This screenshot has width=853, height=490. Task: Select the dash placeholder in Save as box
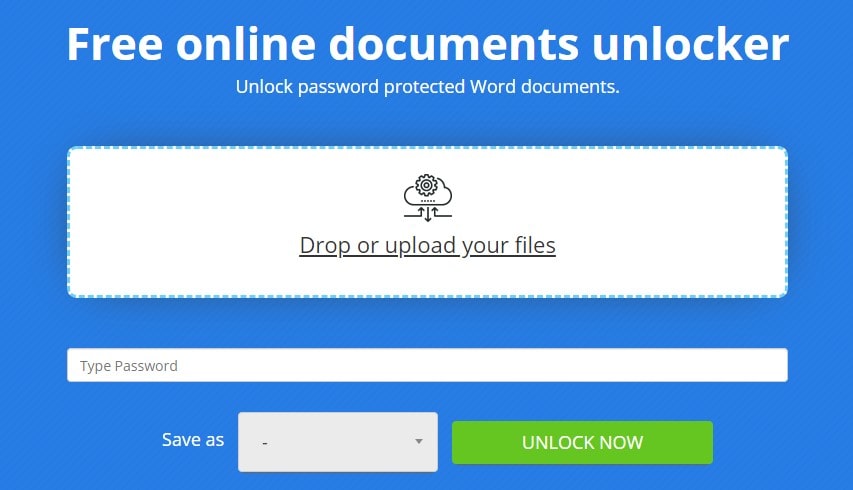[265, 443]
